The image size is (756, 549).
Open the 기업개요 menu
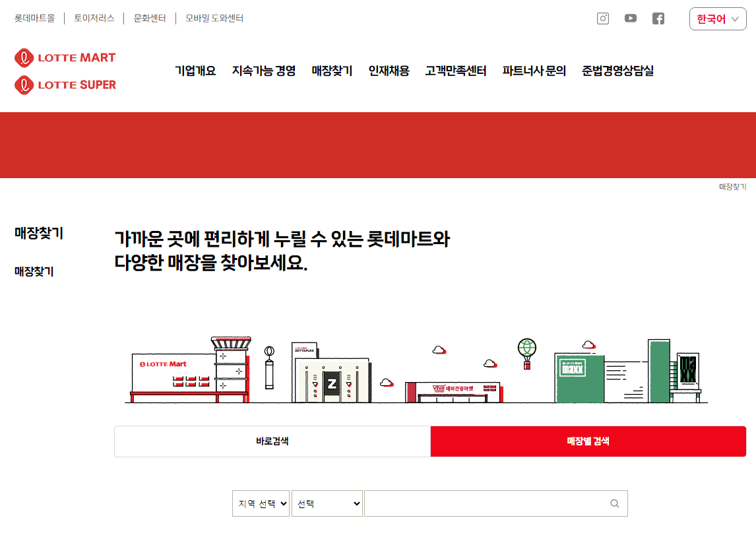[195, 71]
